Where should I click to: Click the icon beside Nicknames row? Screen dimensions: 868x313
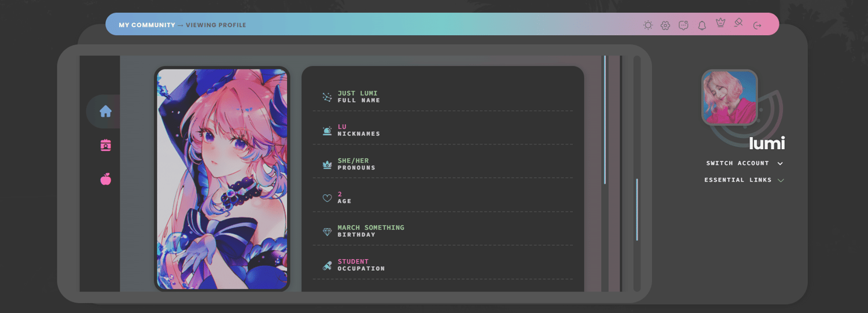click(327, 131)
